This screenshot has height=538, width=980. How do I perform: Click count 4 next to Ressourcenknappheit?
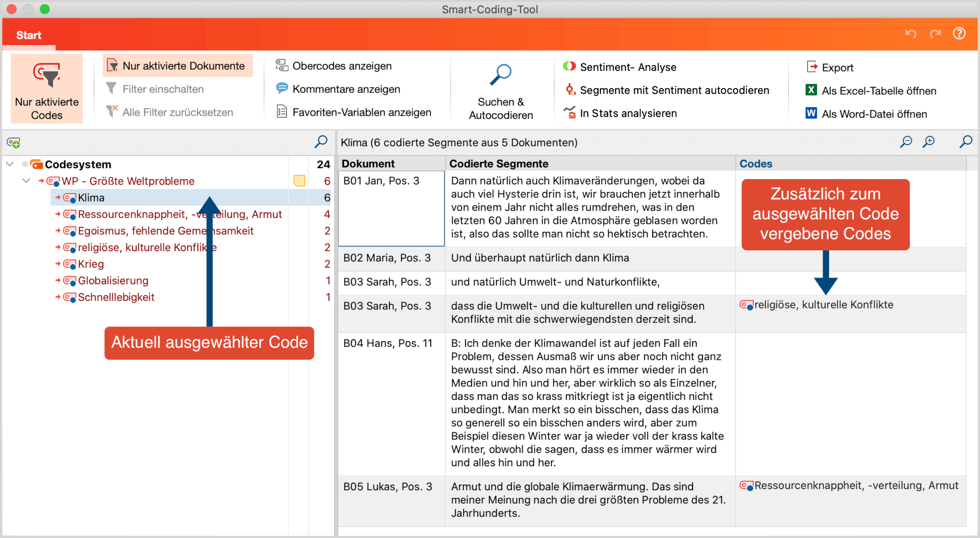click(327, 214)
